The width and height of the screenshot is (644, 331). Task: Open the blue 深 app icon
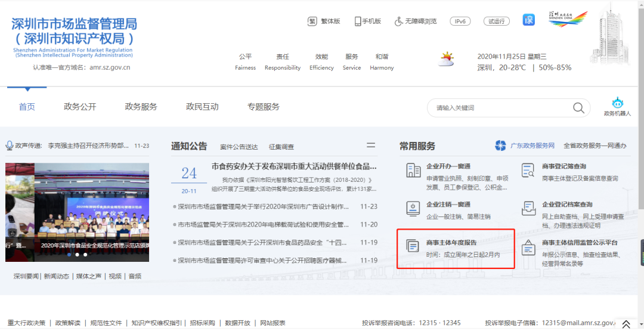(x=528, y=20)
